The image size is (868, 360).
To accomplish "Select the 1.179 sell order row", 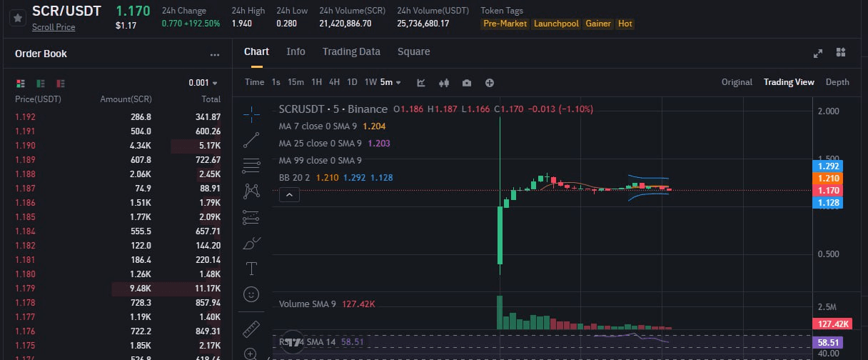I will coord(118,289).
